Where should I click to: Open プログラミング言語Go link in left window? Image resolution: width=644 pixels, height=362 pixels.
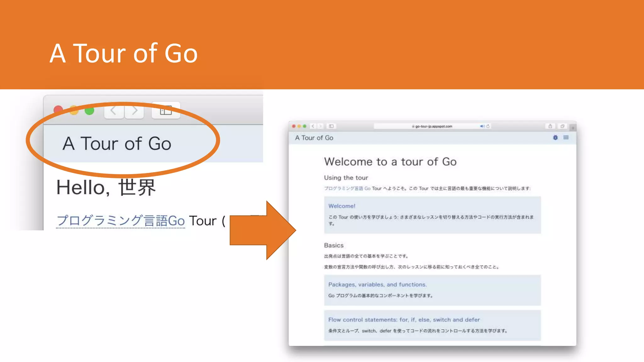(120, 221)
